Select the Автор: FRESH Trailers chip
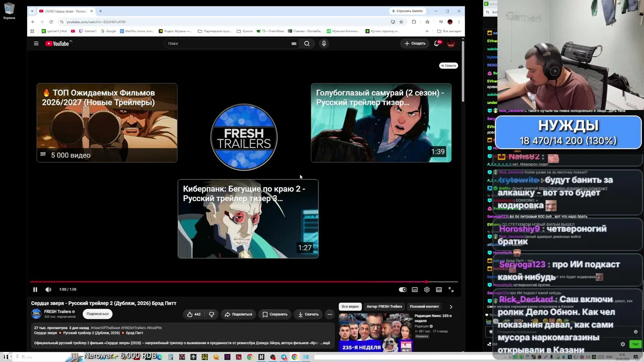This screenshot has width=644, height=362. 384,306
